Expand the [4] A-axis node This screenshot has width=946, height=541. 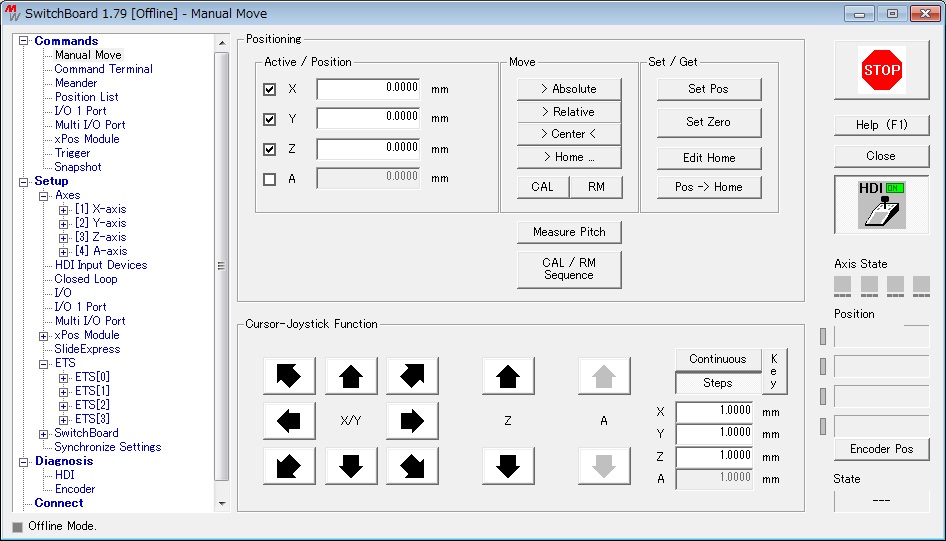tap(63, 252)
